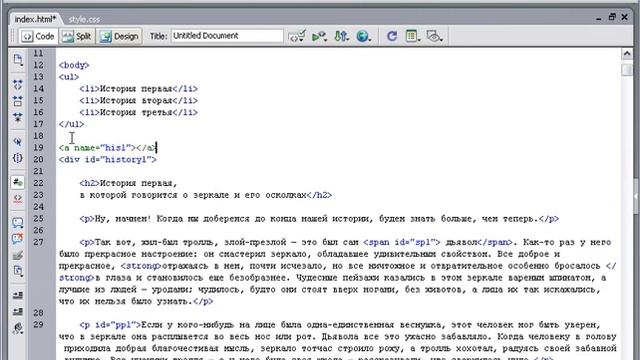Click the 'Title:' label in the toolbar
The width and height of the screenshot is (640, 360).
pos(158,36)
